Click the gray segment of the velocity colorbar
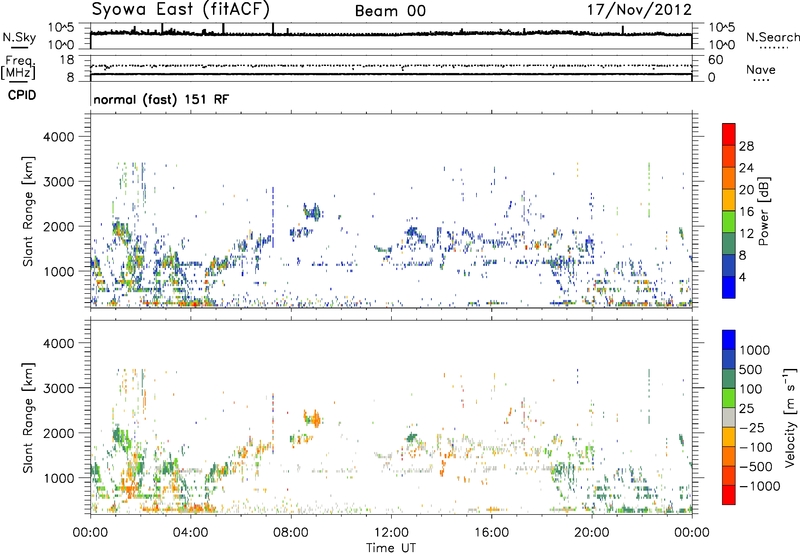The width and height of the screenshot is (800, 554). click(729, 418)
